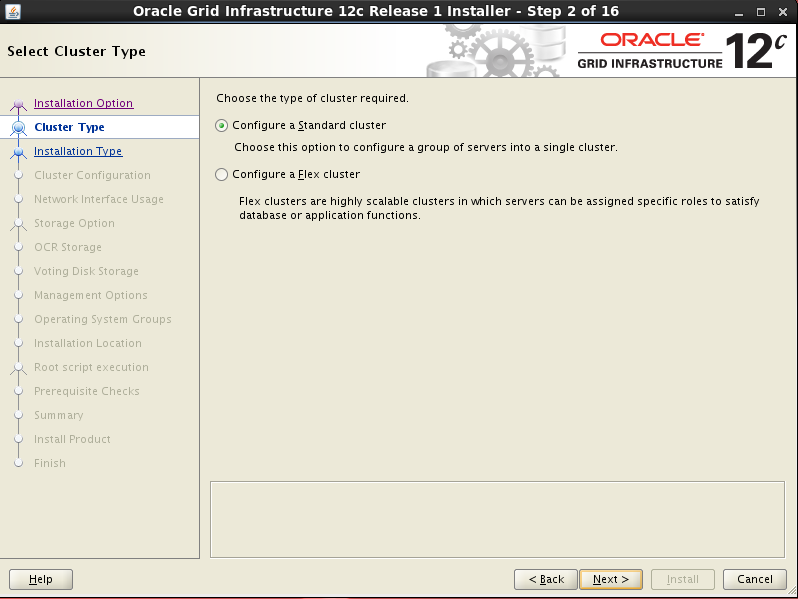This screenshot has width=798, height=599.
Task: Click the Finish step text
Action: click(50, 463)
